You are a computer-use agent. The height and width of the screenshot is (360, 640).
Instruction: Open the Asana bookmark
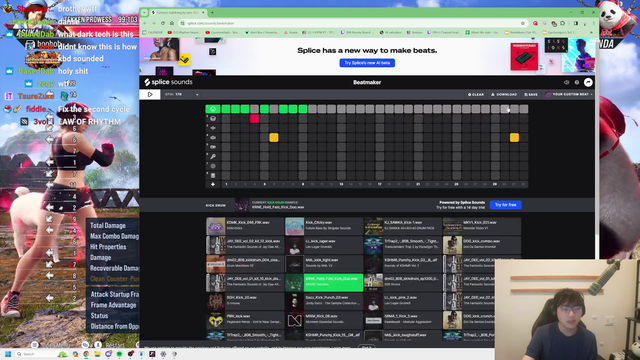pos(291,32)
